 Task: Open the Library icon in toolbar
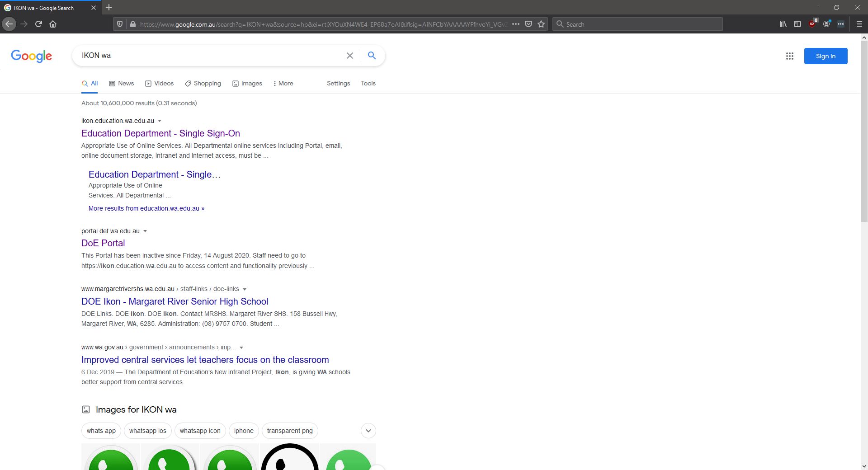point(783,24)
